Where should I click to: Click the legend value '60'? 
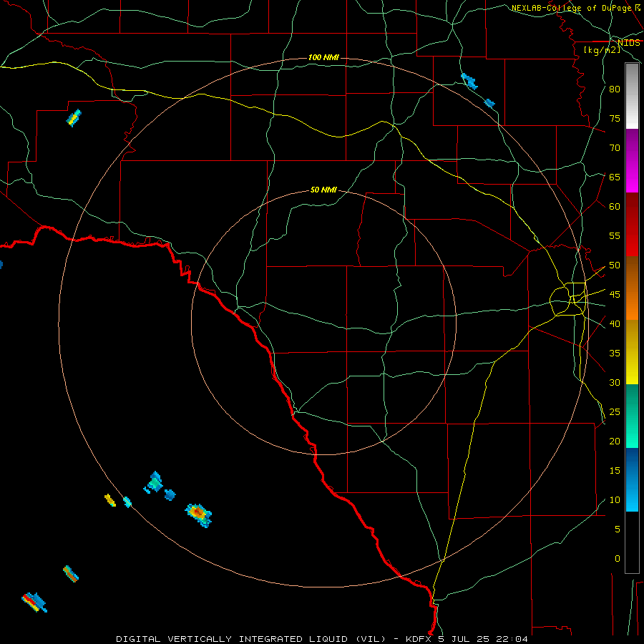(615, 207)
